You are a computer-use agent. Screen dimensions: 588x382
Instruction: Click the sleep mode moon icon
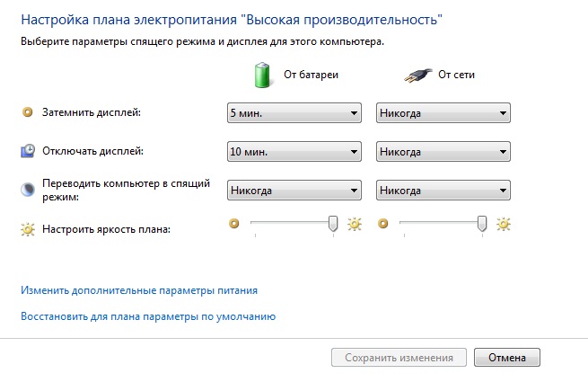coord(27,190)
